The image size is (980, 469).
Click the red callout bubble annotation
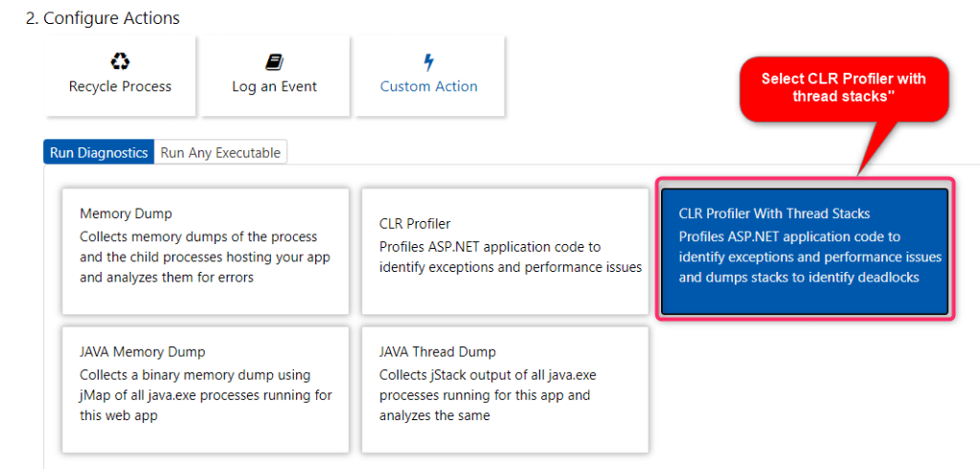[x=843, y=87]
